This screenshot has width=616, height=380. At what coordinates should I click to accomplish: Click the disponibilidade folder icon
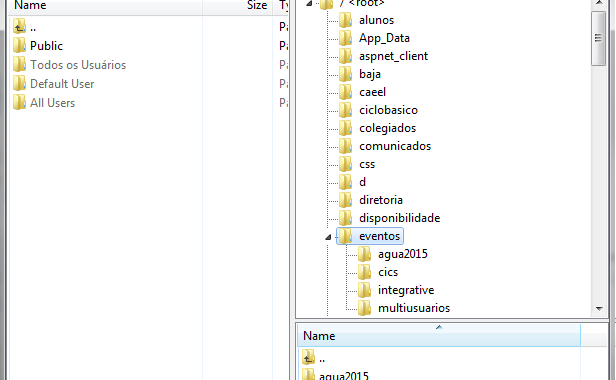click(x=345, y=218)
